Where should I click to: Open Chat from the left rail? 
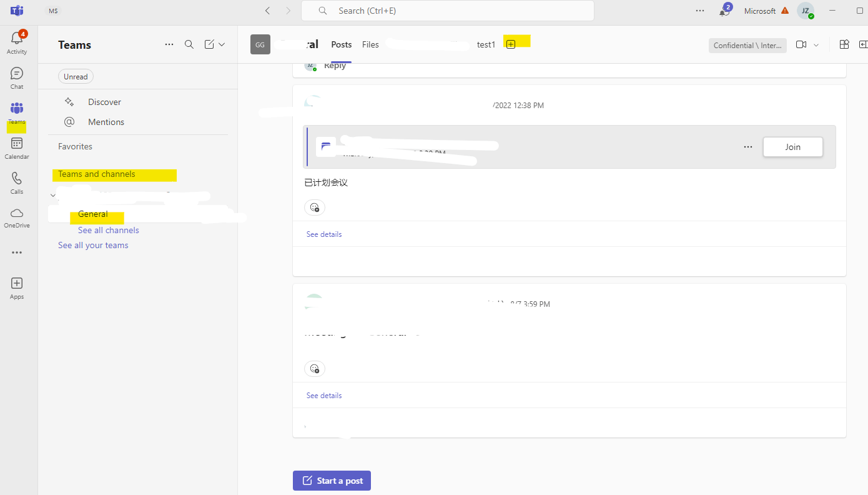point(17,77)
